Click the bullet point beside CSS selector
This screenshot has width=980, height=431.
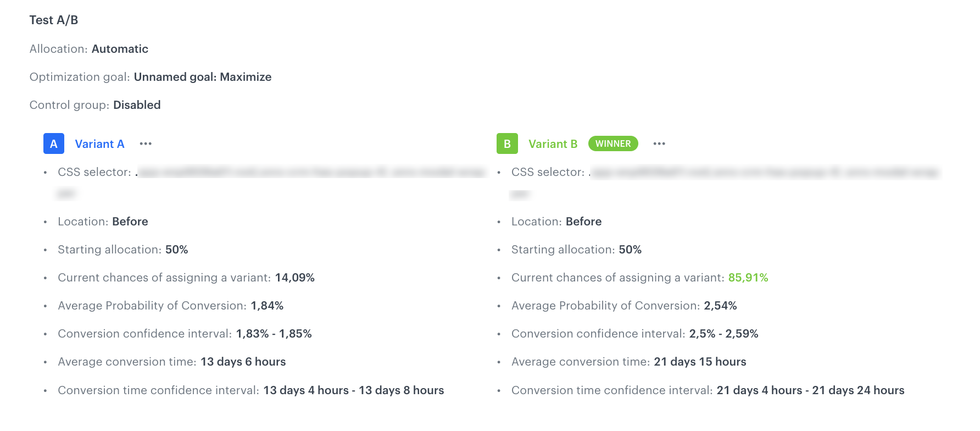pos(45,172)
